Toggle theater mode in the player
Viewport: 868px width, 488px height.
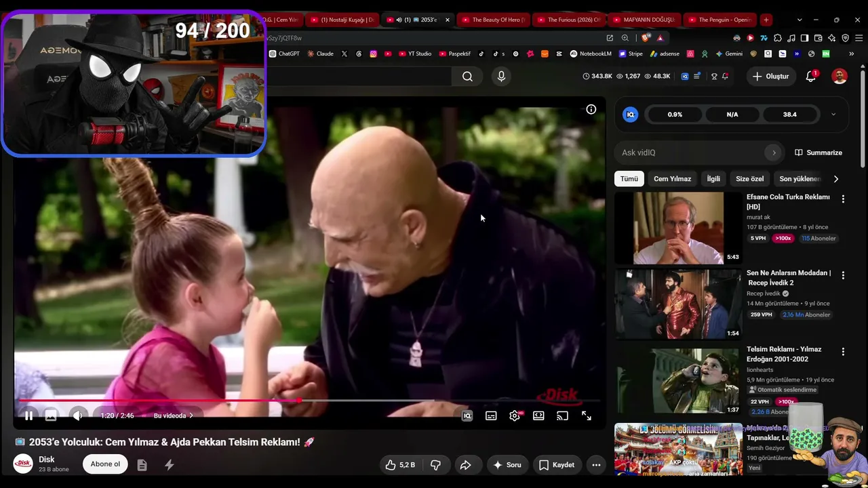coord(538,416)
